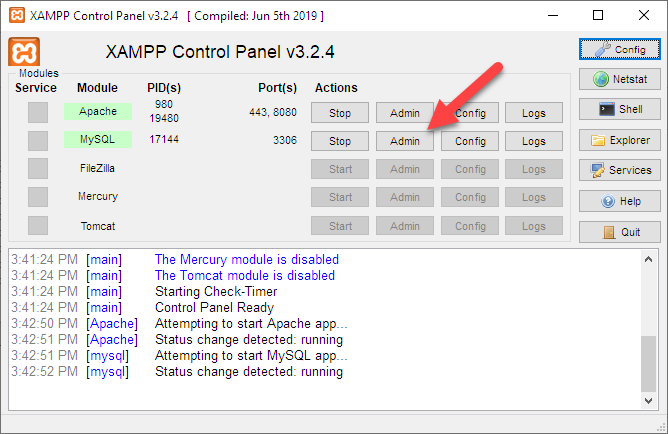Open Netstat with the globe icon button

click(x=619, y=79)
